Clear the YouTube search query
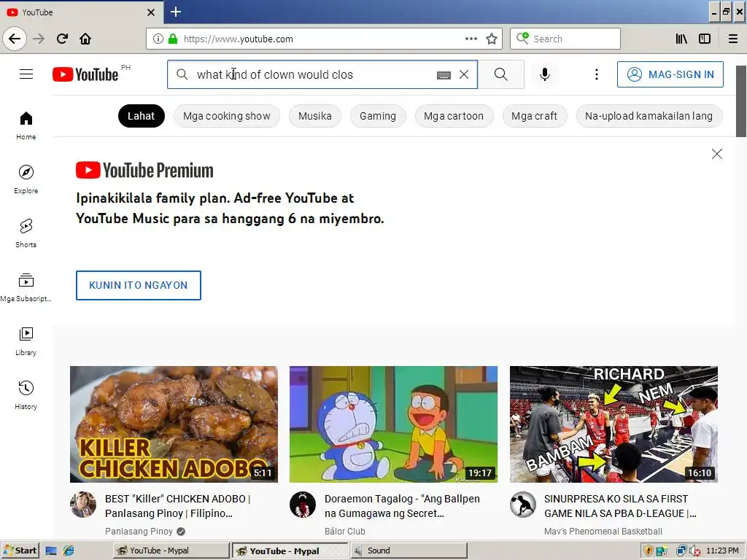The height and width of the screenshot is (560, 747). tap(463, 74)
